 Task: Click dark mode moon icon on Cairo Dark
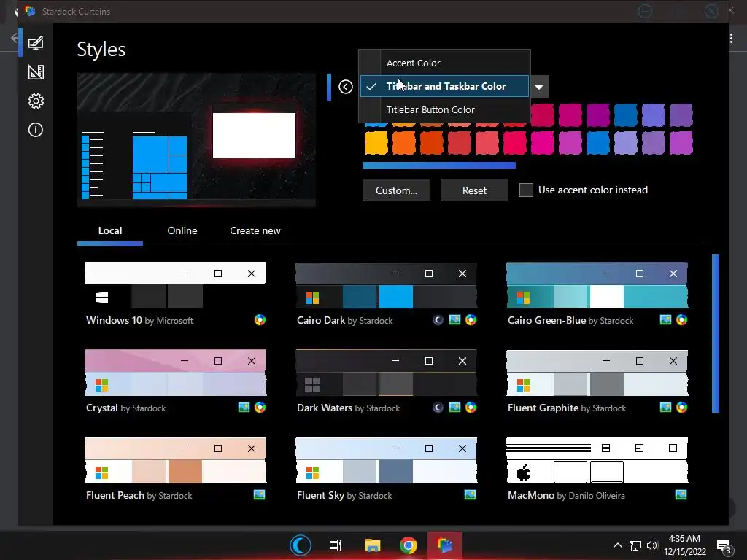438,320
